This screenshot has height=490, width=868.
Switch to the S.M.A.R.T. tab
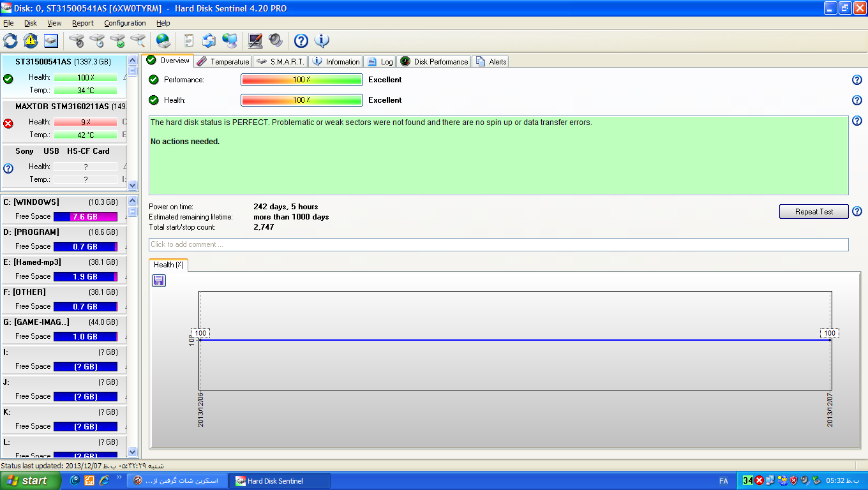coord(280,61)
